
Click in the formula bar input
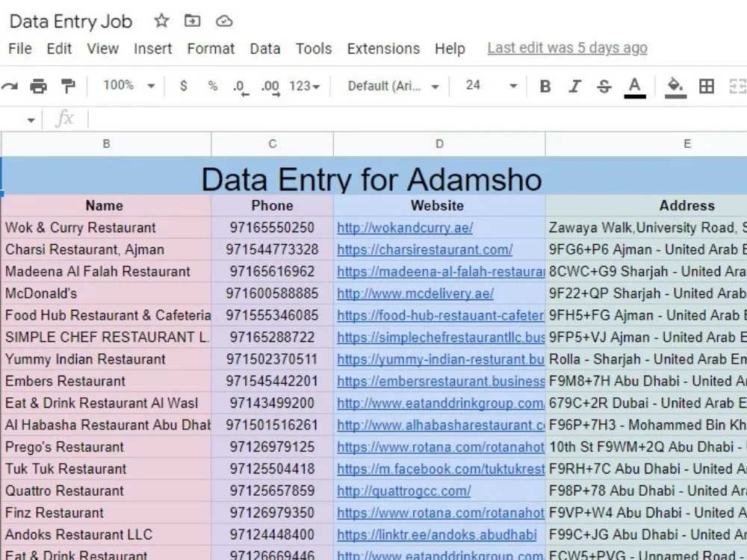tap(418, 119)
